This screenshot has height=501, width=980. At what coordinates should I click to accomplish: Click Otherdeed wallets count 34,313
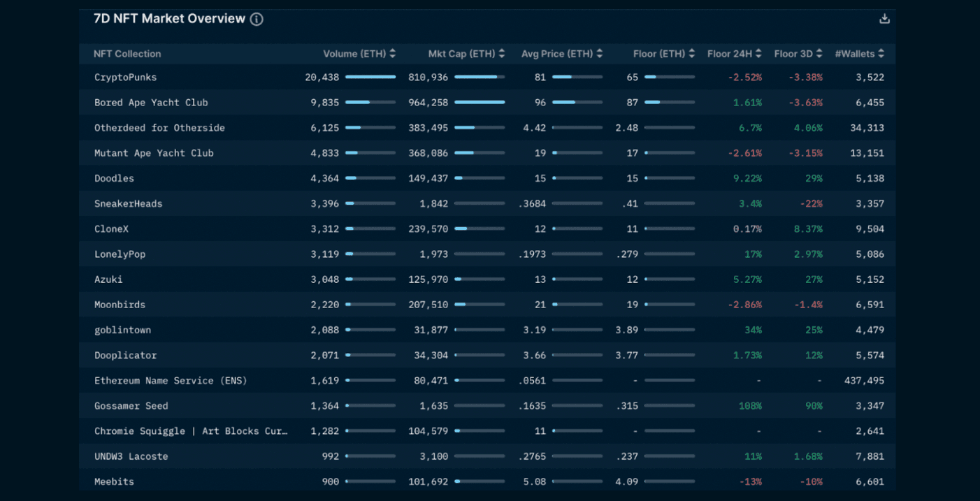tap(867, 128)
